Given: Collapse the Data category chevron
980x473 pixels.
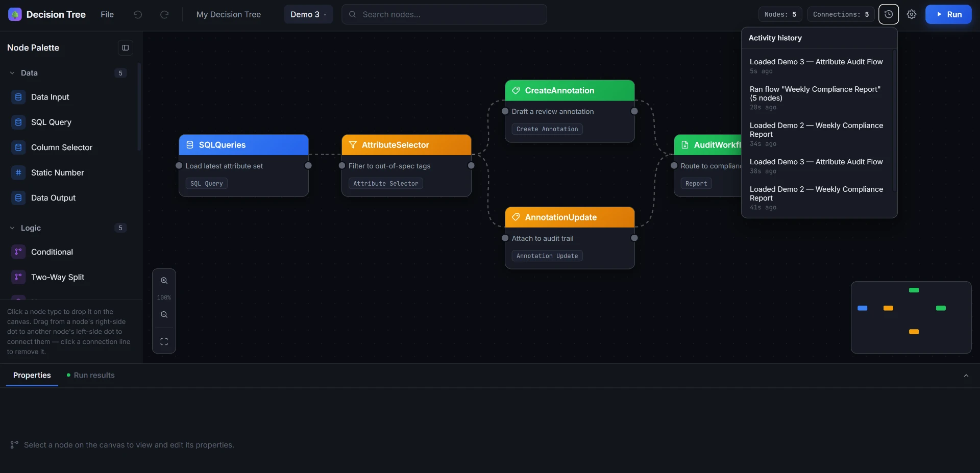Looking at the screenshot, I should [12, 73].
